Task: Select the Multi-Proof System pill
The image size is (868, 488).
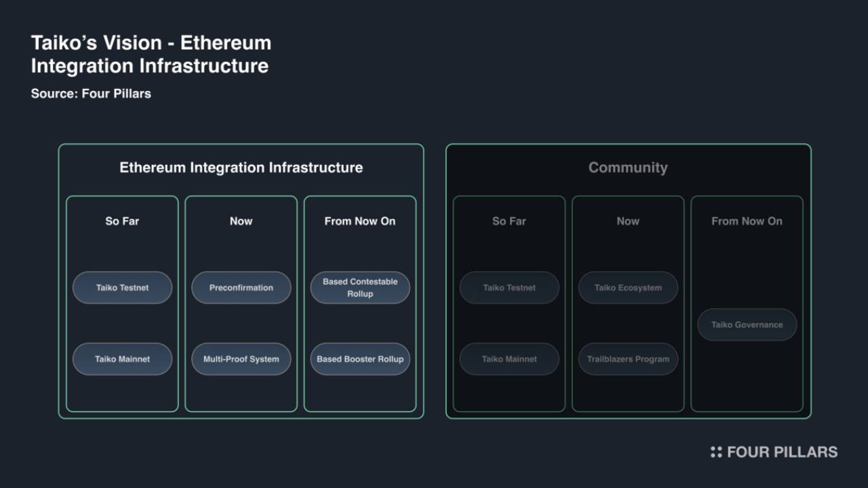Action: coord(241,359)
